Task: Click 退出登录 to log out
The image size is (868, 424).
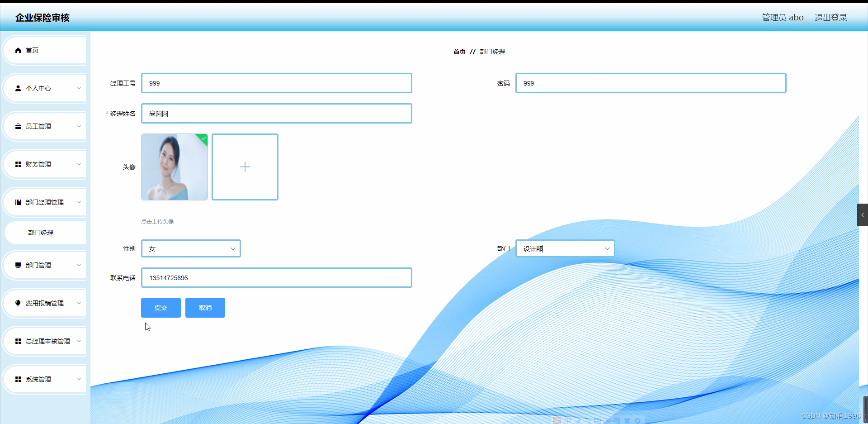Action: point(830,17)
